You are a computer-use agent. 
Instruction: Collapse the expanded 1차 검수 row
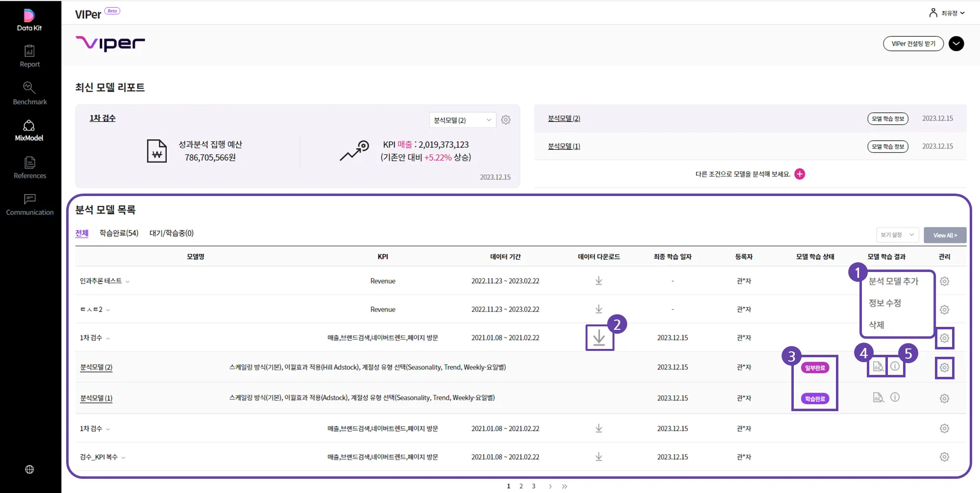[108, 339]
